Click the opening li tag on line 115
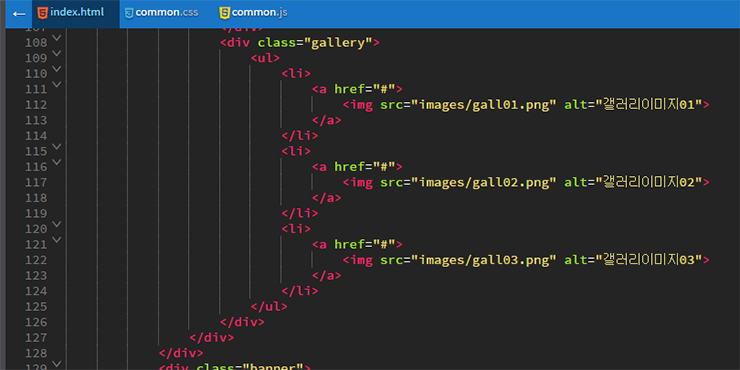 [296, 151]
